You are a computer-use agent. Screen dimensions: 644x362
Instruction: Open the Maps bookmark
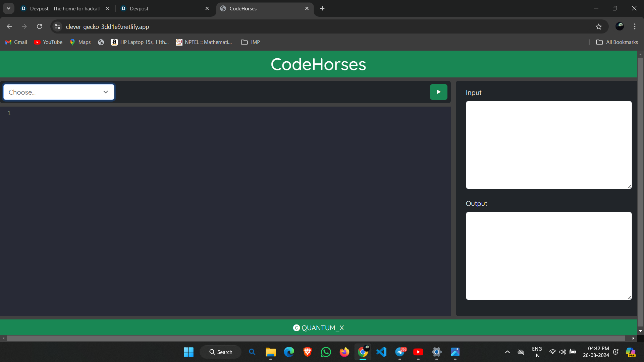click(79, 42)
